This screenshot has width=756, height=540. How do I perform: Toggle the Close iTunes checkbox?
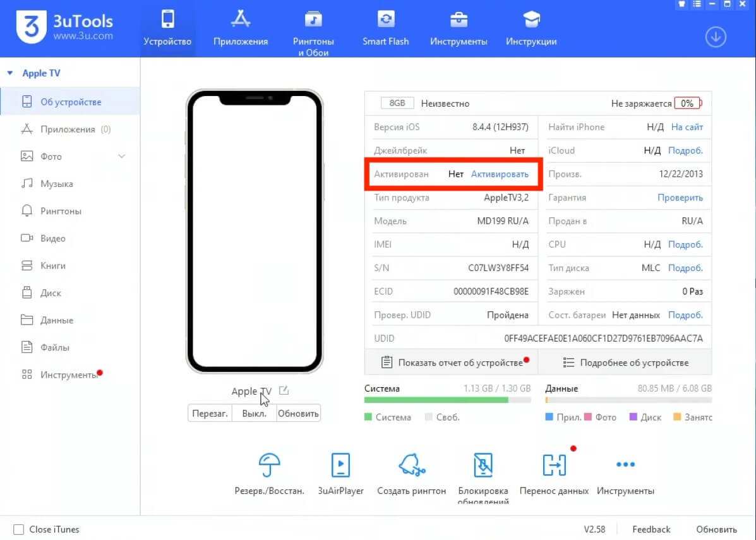coord(19,529)
